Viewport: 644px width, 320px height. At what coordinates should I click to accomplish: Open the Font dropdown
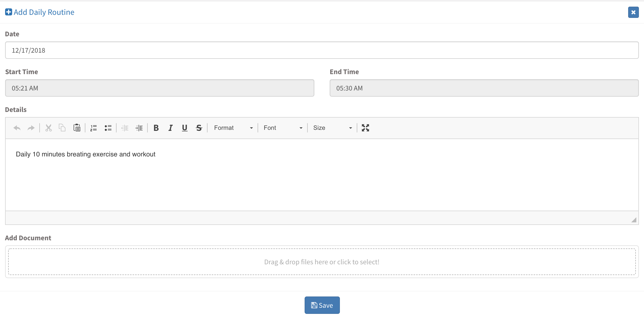[x=283, y=128]
